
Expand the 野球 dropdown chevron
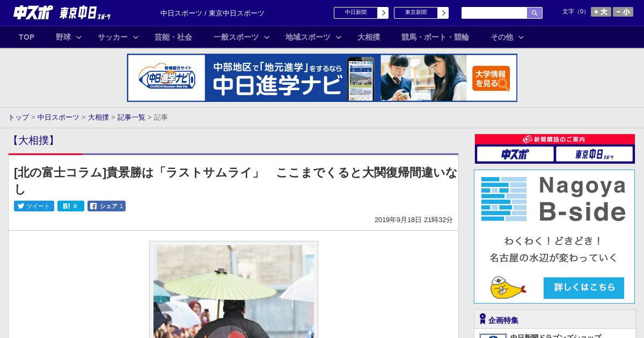coord(79,37)
